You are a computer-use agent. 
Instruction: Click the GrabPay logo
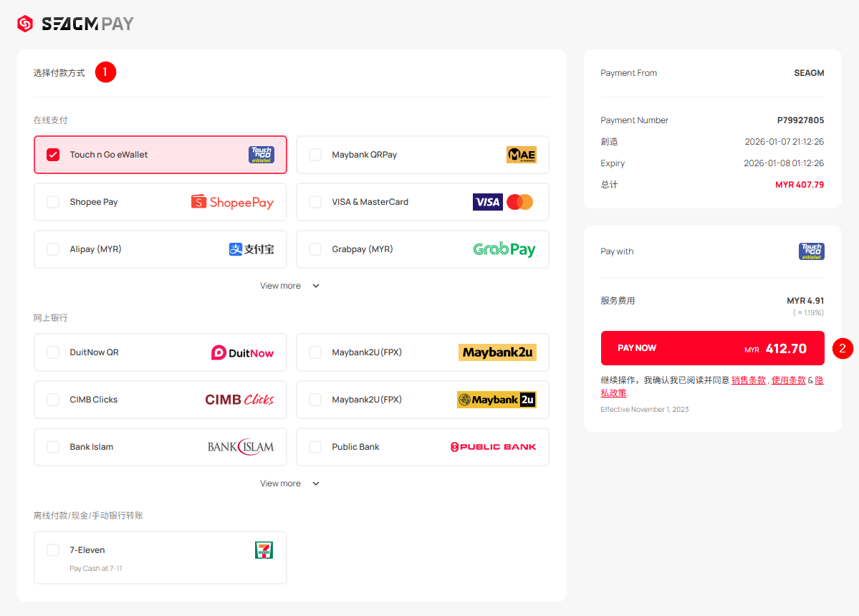coord(504,249)
